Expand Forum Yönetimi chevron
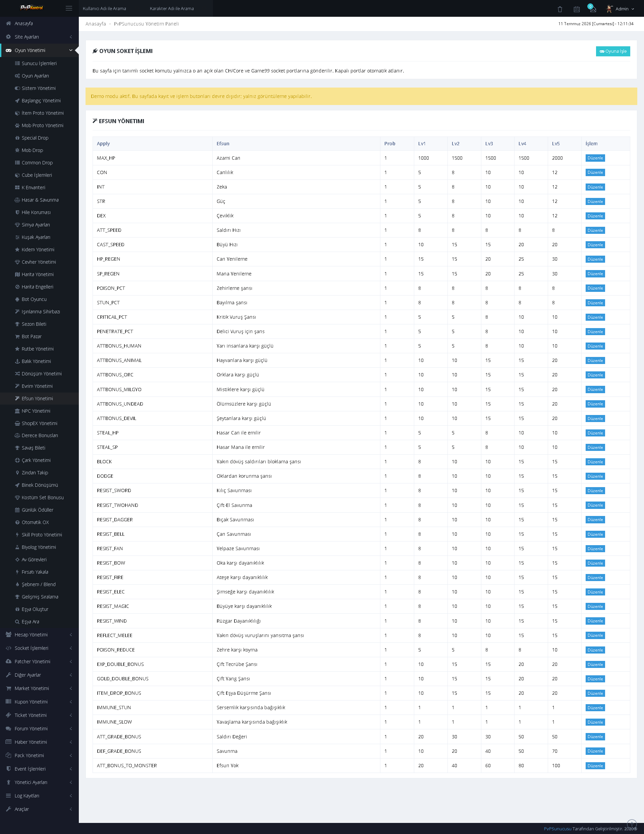The width and height of the screenshot is (644, 834). [71, 729]
